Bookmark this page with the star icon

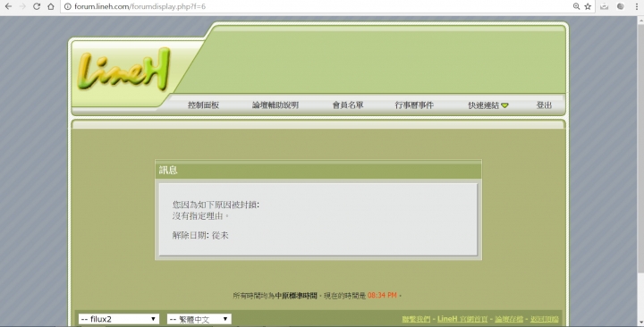pos(588,6)
